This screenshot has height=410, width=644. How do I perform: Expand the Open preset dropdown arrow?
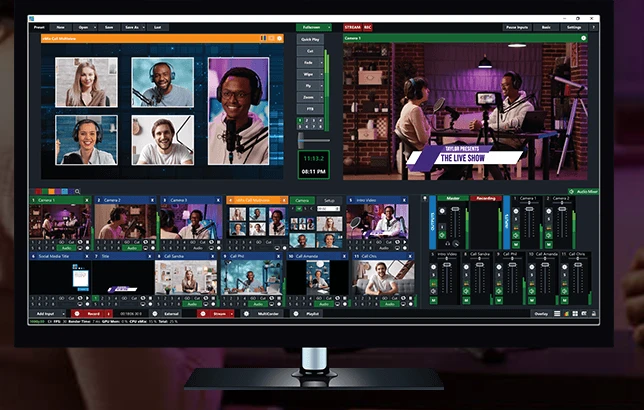(x=95, y=28)
